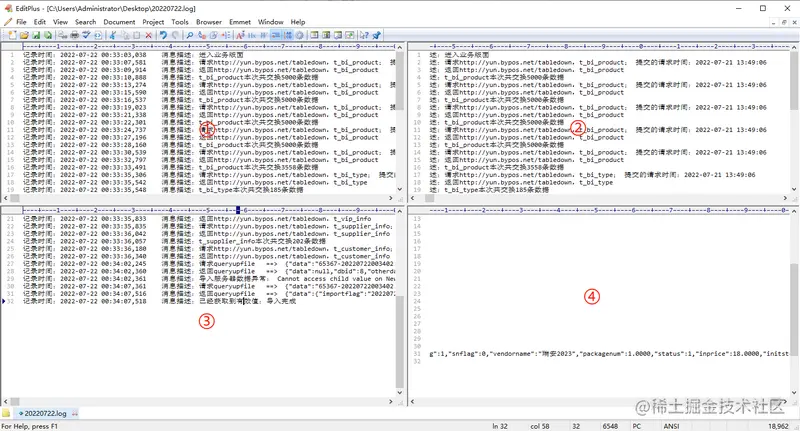Image resolution: width=800 pixels, height=431 pixels.
Task: Click 'ln 32' in the status bar
Action: [500, 426]
